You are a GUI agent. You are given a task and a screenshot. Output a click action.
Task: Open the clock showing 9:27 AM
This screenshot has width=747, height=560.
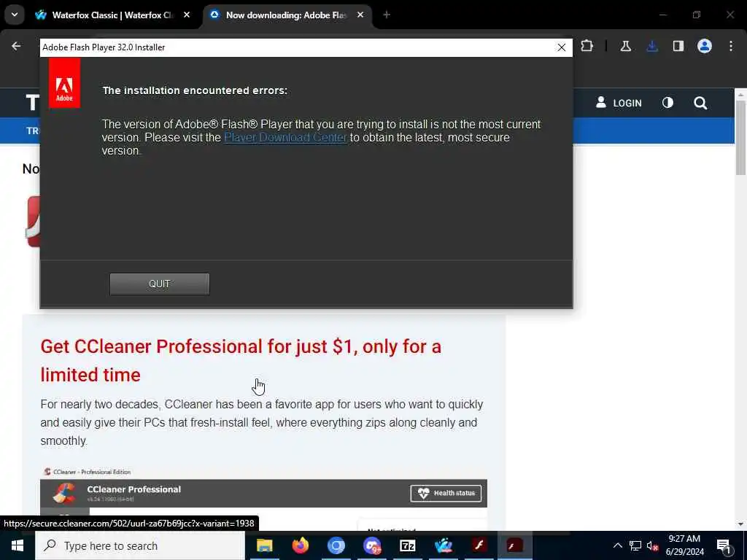(684, 545)
